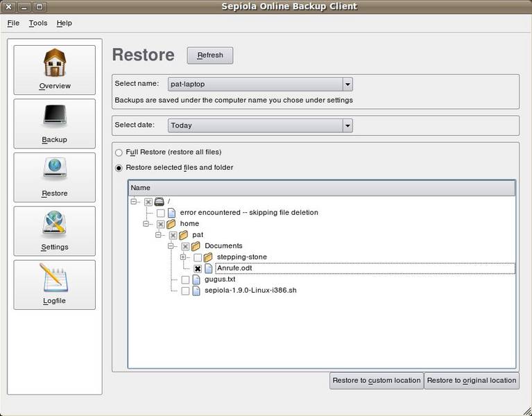Open the Select name dropdown arrow
Image resolution: width=532 pixels, height=416 pixels.
pos(347,85)
